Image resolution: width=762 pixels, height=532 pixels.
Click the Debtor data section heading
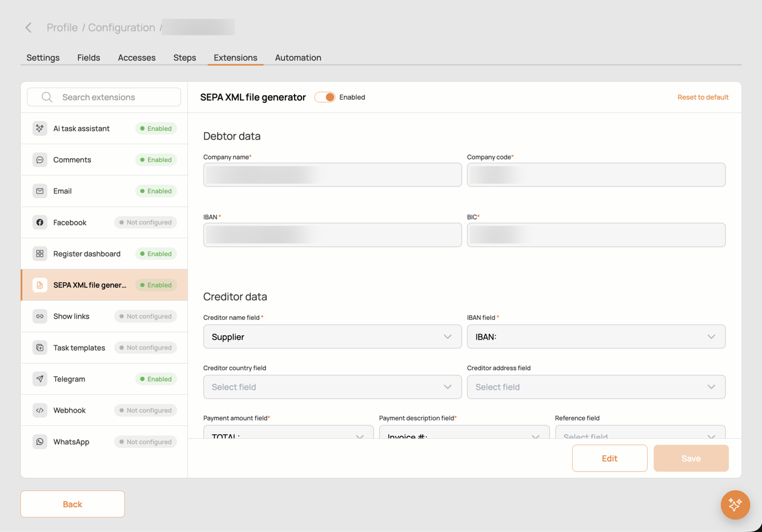click(232, 136)
